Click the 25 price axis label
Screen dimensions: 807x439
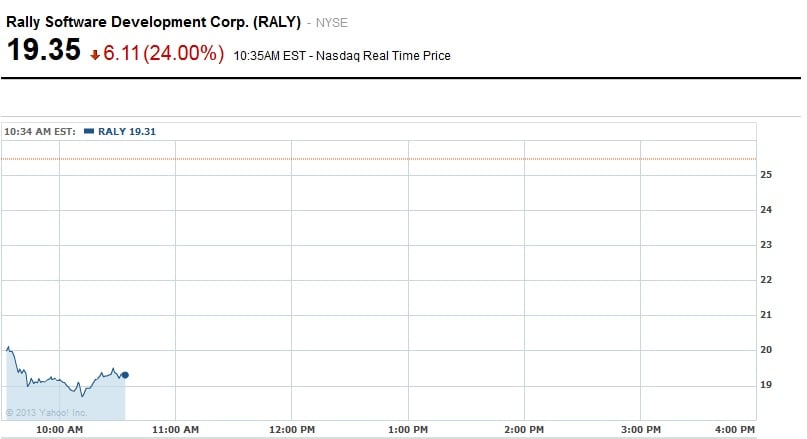pos(766,174)
